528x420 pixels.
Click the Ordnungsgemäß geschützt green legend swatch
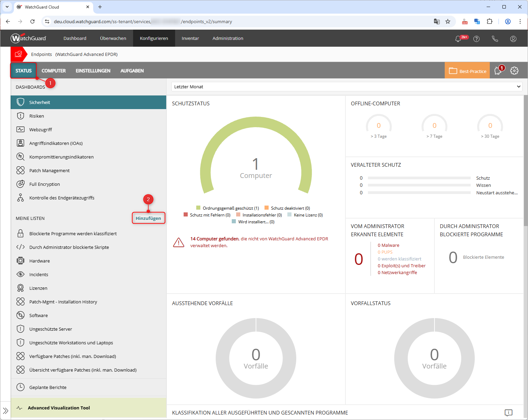pos(198,208)
